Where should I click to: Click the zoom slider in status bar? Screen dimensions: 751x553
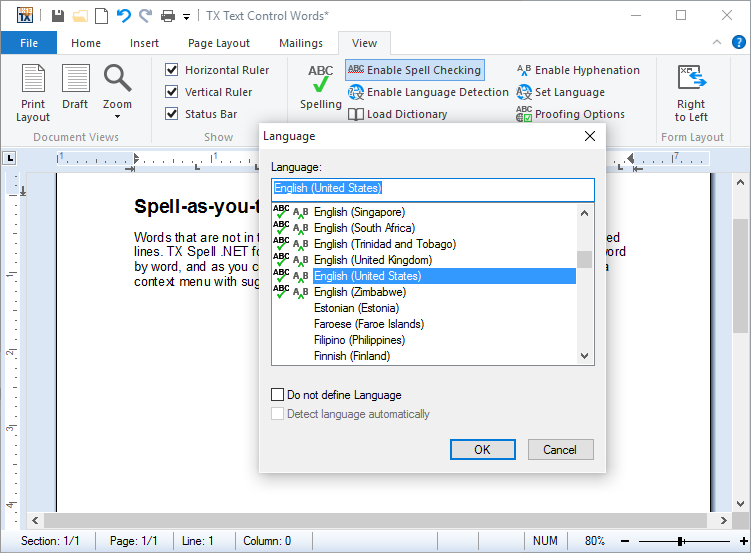(680, 541)
